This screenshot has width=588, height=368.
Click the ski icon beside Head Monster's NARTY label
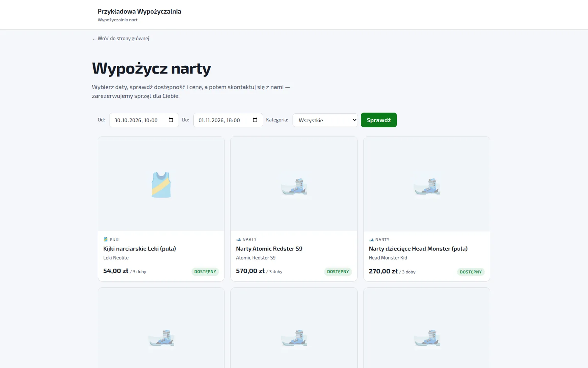click(x=371, y=240)
